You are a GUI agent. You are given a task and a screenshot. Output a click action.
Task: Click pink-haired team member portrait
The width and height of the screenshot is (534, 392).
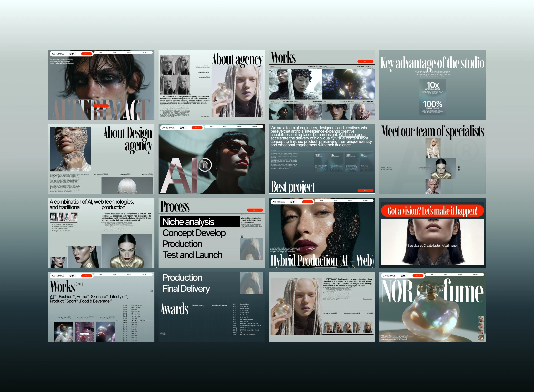[x=433, y=186]
